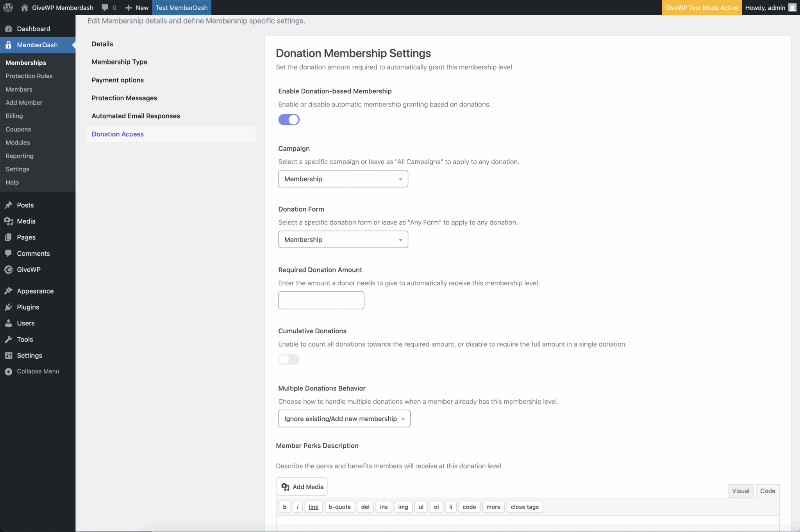
Task: Click the Tools wrench icon
Action: [x=9, y=339]
